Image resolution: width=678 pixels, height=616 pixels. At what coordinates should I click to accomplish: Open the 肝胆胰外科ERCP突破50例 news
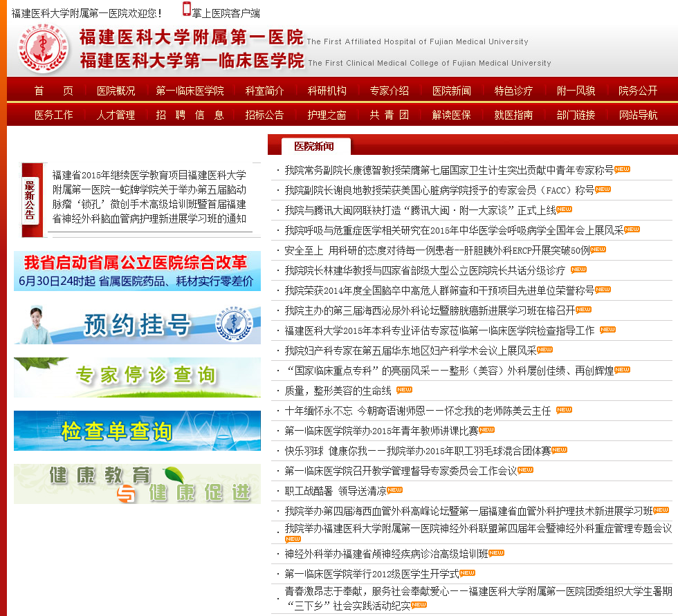point(437,250)
